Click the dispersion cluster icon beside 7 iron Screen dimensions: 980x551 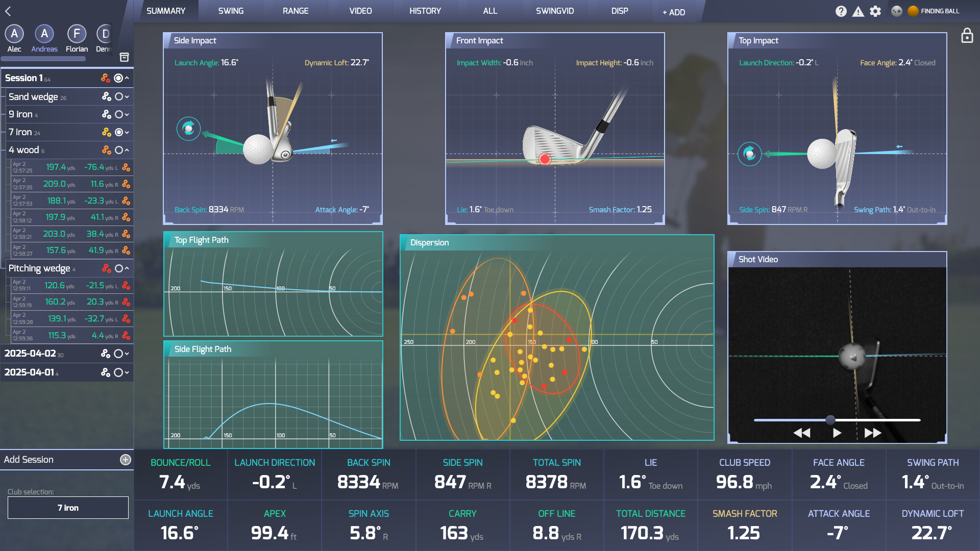pos(106,132)
